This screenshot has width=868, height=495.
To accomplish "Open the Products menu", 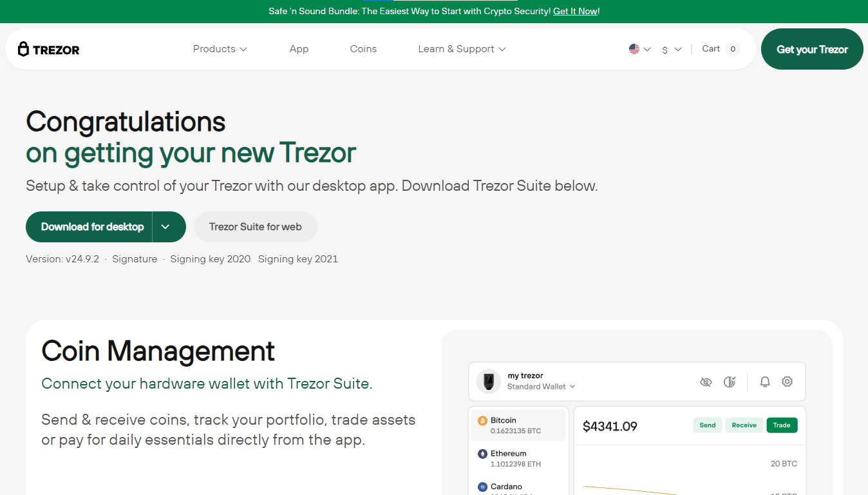I will 220,49.
